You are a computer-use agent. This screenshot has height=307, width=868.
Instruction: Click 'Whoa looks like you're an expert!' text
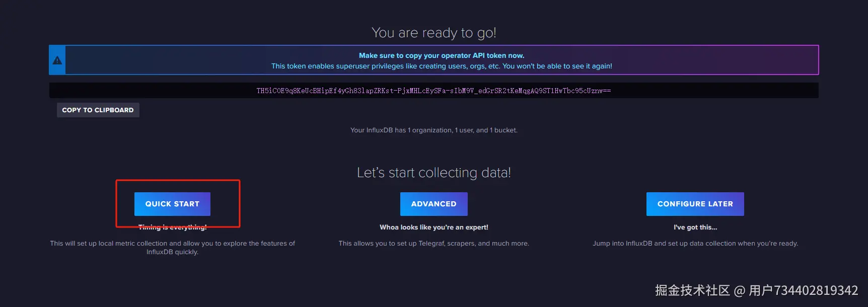433,227
